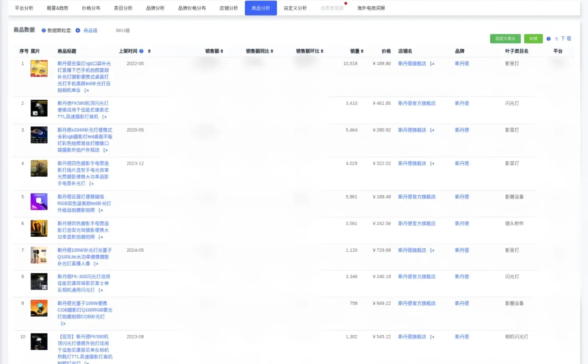Click the product thumbnail in row 7
588x364 pixels.
click(39, 255)
